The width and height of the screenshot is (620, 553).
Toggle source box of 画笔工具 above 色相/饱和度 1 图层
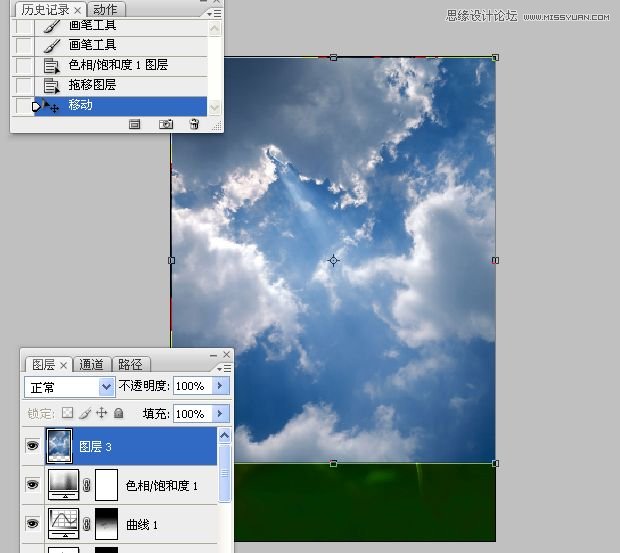(x=23, y=45)
